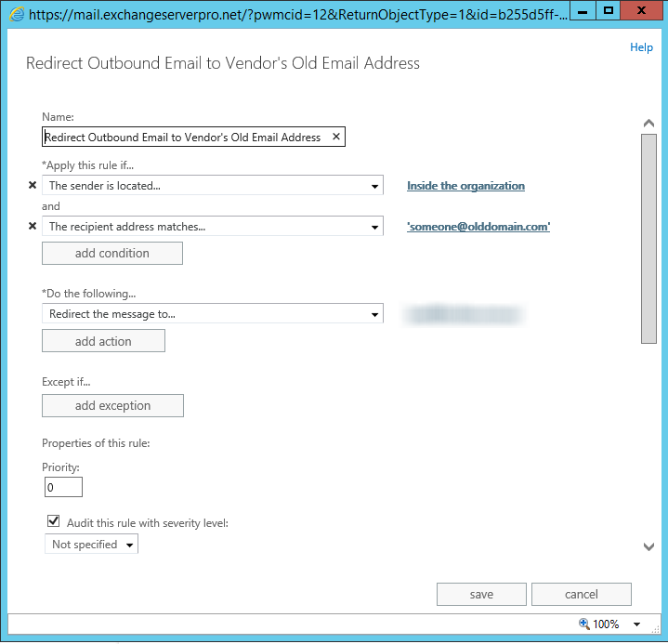Expand 'Redirect the message to...' action dropdown
The height and width of the screenshot is (644, 668).
pos(374,314)
